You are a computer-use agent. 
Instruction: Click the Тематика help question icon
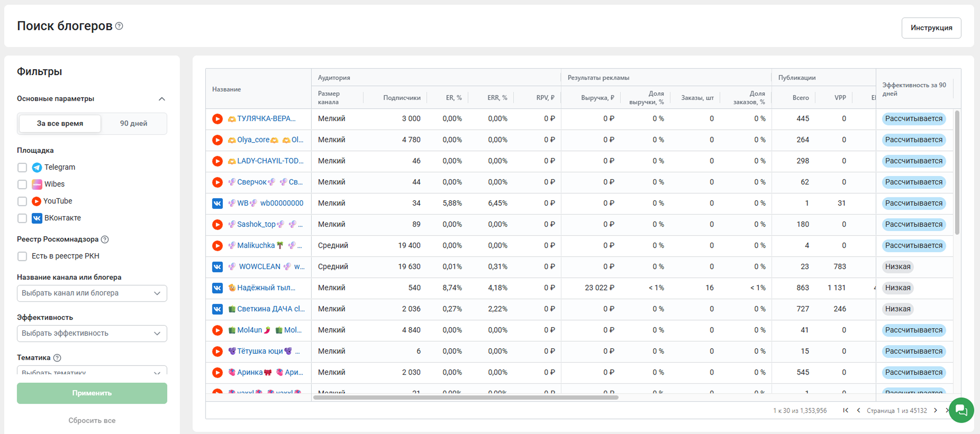click(x=57, y=358)
